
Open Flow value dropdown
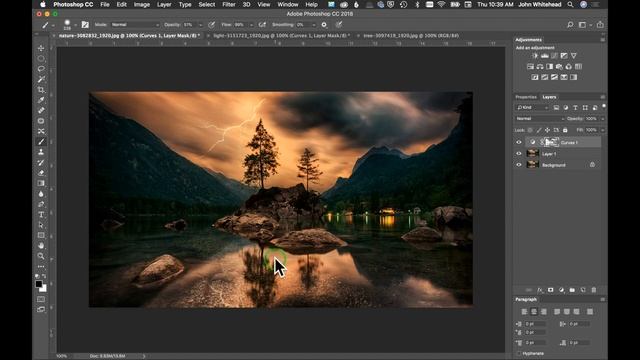(251, 25)
